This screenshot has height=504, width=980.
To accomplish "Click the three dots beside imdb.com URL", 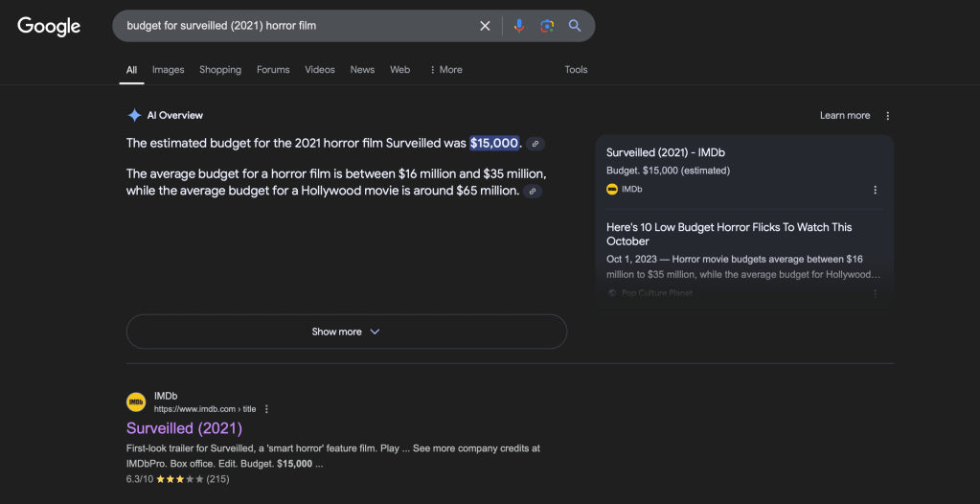I will pyautogui.click(x=266, y=409).
